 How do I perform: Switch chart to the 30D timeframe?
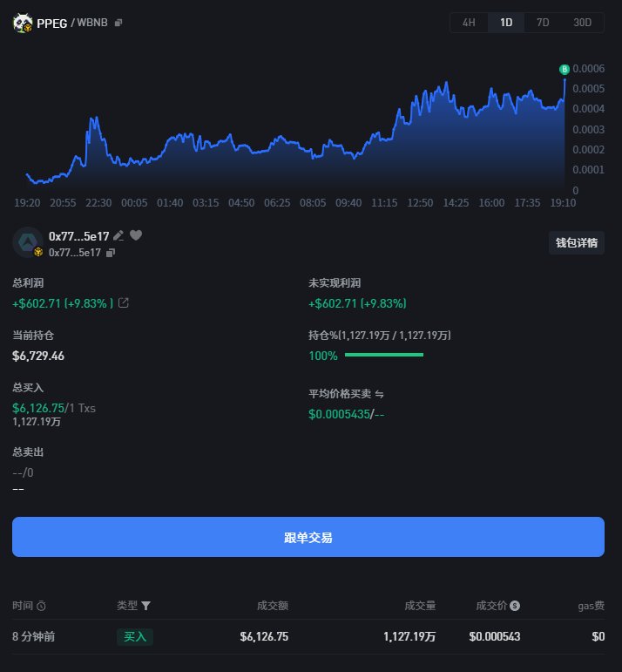(582, 23)
